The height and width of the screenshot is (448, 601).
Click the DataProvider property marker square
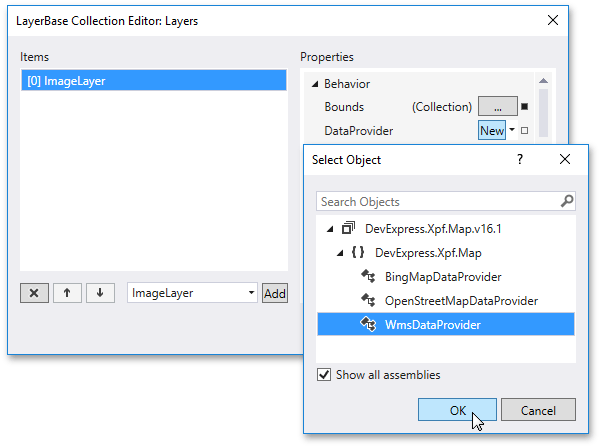click(524, 131)
